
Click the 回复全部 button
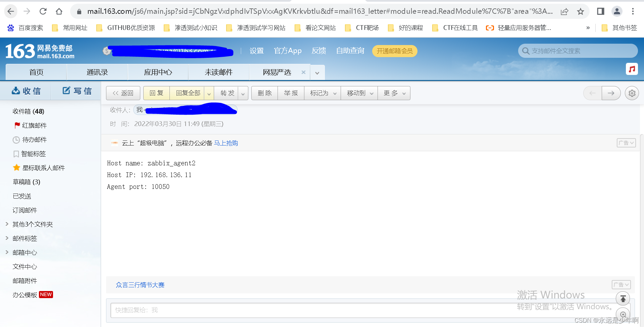[x=188, y=93]
